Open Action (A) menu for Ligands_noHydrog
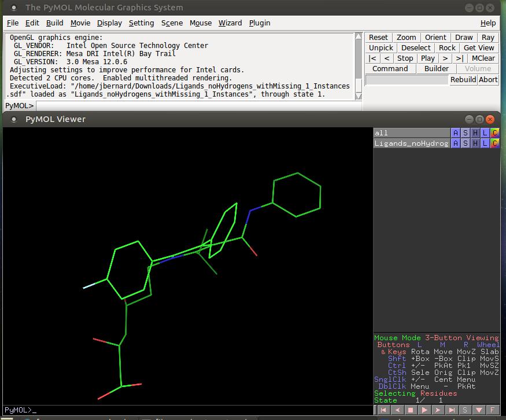 coord(455,143)
